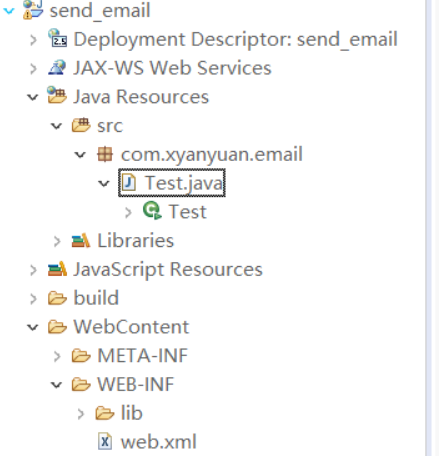Click the web.xml file icon
Image resolution: width=439 pixels, height=456 pixels.
click(105, 441)
